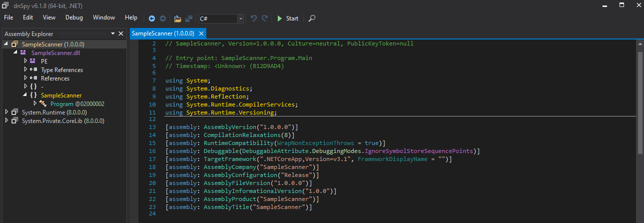Click the AssemblyCompany attribute name

click(x=229, y=167)
